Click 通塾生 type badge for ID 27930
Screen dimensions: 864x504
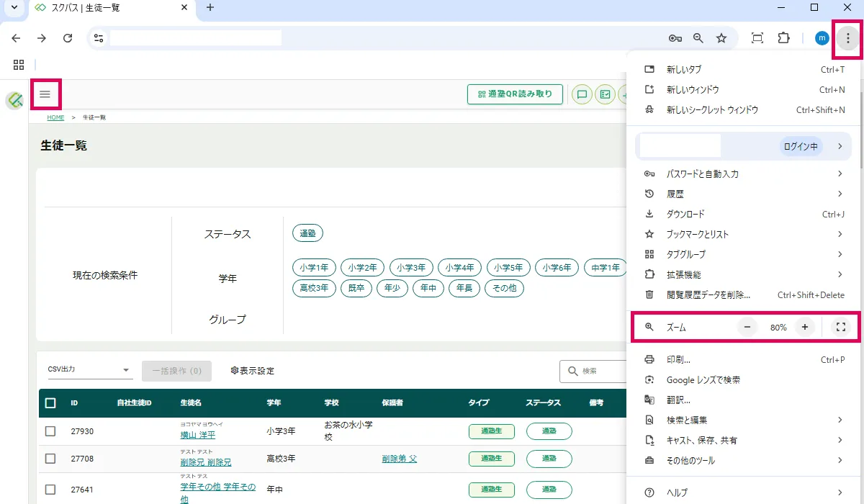click(x=492, y=431)
